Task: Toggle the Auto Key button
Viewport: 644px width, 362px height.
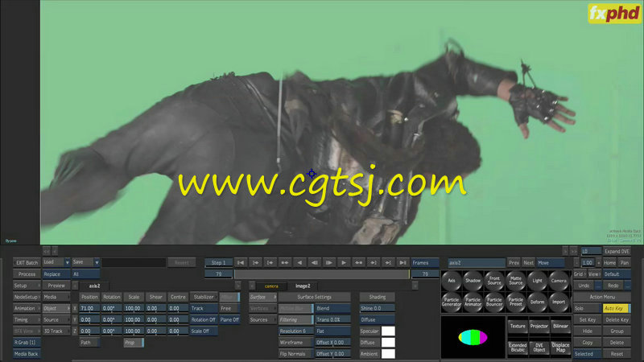Action: (x=617, y=308)
